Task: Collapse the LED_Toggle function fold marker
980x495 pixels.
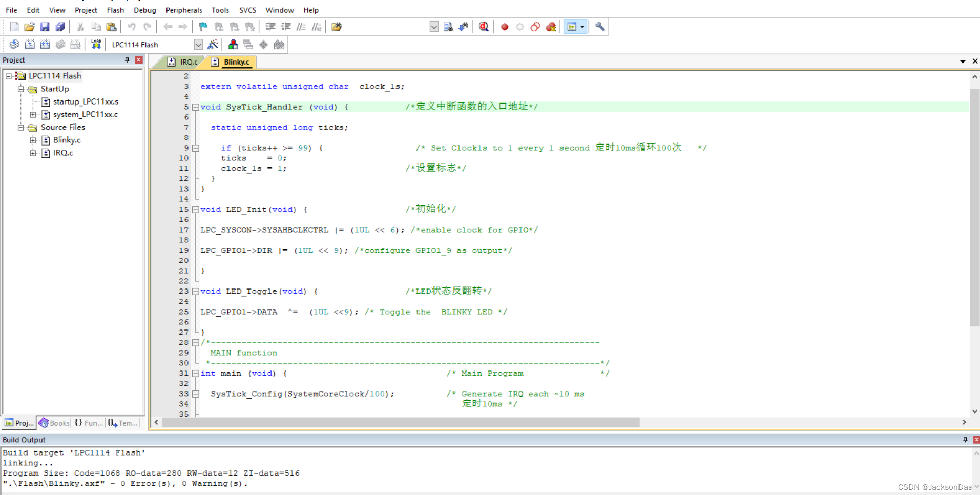Action: 195,292
